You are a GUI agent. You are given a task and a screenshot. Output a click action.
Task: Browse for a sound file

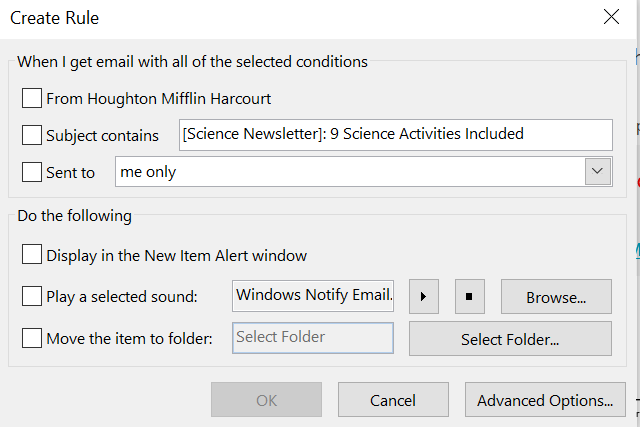click(x=556, y=297)
